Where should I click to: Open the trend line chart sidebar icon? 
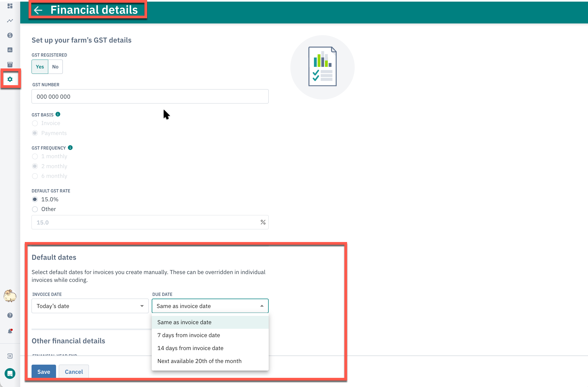pos(10,21)
